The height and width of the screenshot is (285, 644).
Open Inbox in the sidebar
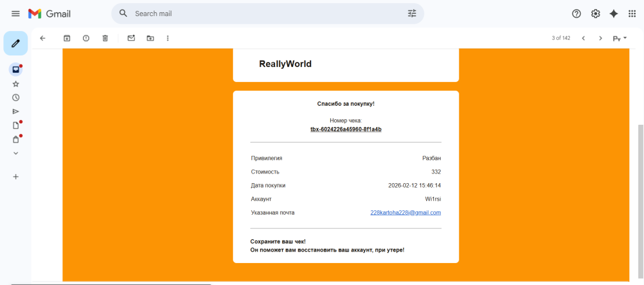click(x=15, y=70)
